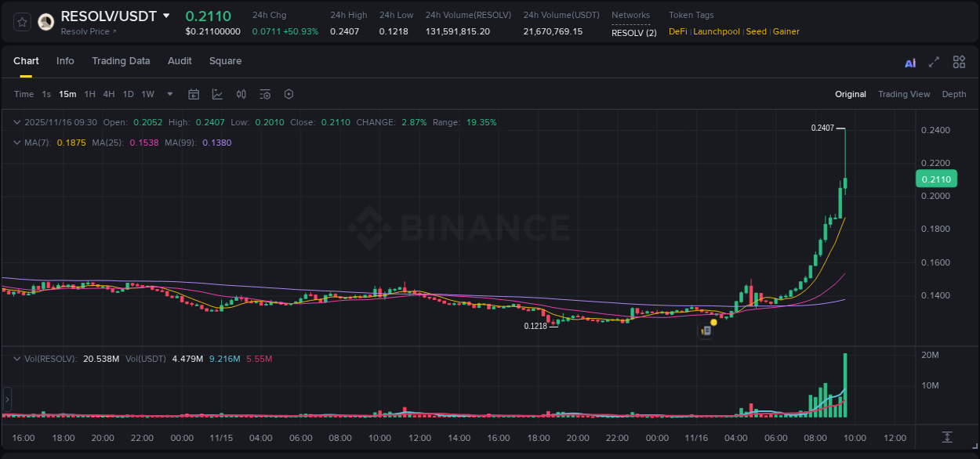Collapse the MA indicator row chevron
Image resolution: width=980 pixels, height=459 pixels.
[x=16, y=143]
